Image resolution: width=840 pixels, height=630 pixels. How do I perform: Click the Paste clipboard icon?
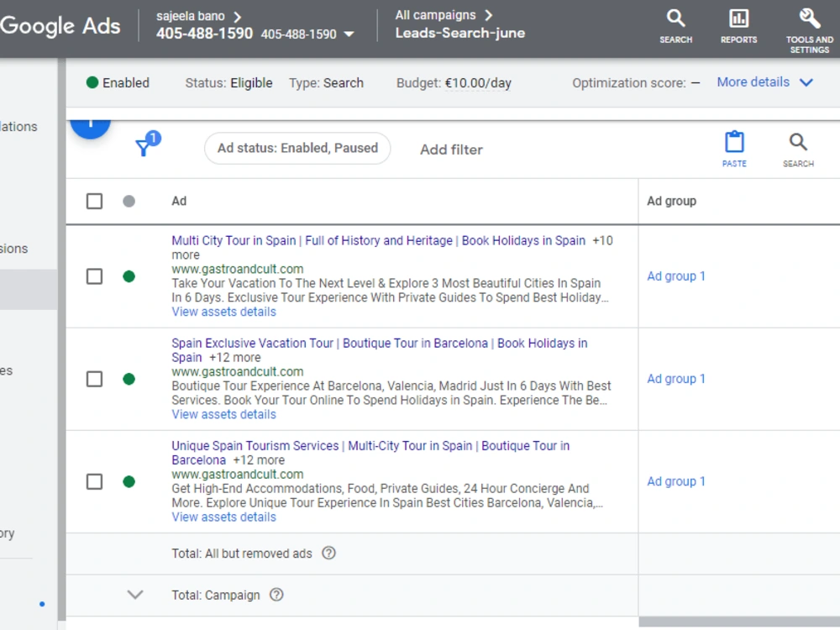pos(734,149)
